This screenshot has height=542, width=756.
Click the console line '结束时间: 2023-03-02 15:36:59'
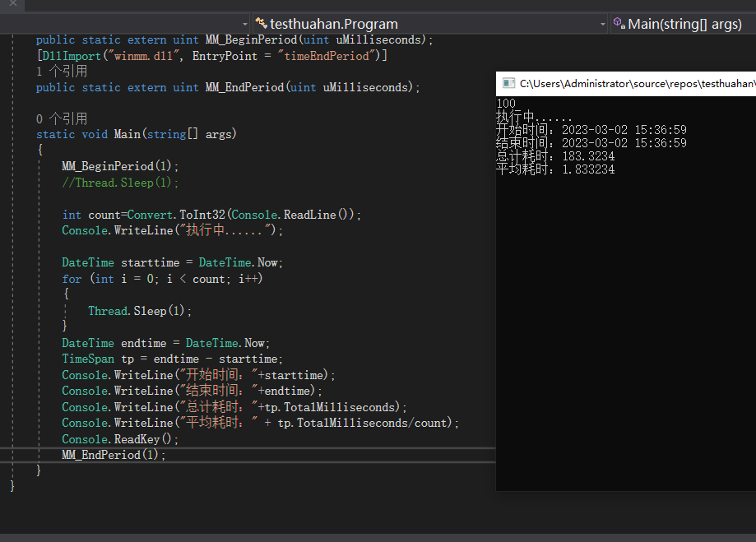[591, 143]
